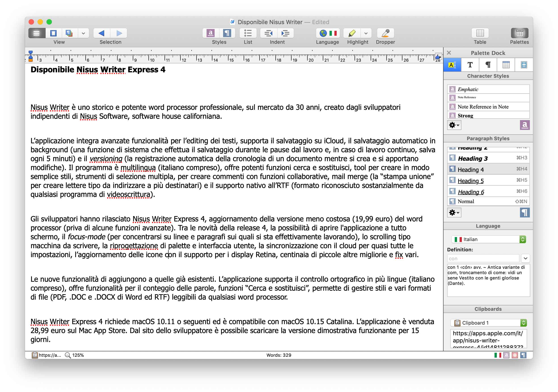Increase indent with right indent icon
558x392 pixels.
(285, 33)
